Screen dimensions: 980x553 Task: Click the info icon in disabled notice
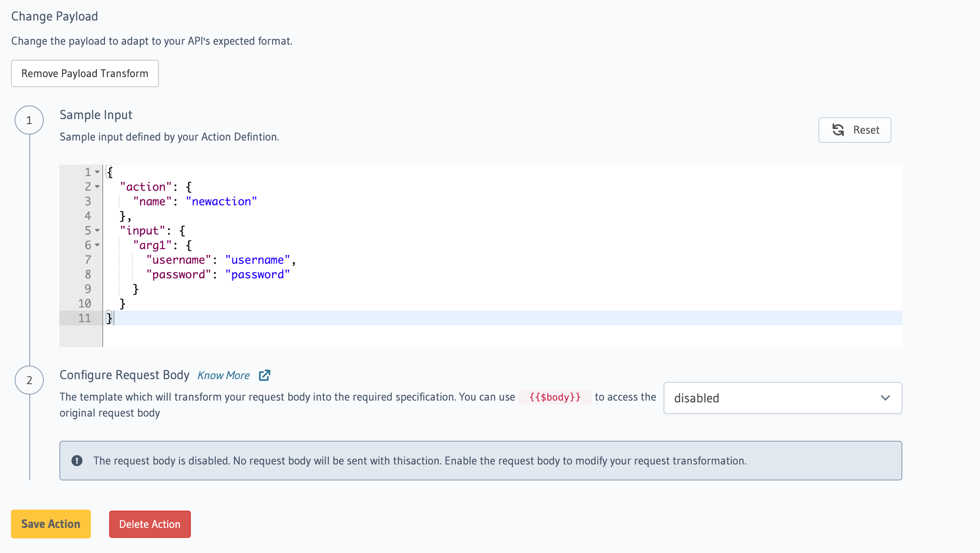pyautogui.click(x=77, y=461)
